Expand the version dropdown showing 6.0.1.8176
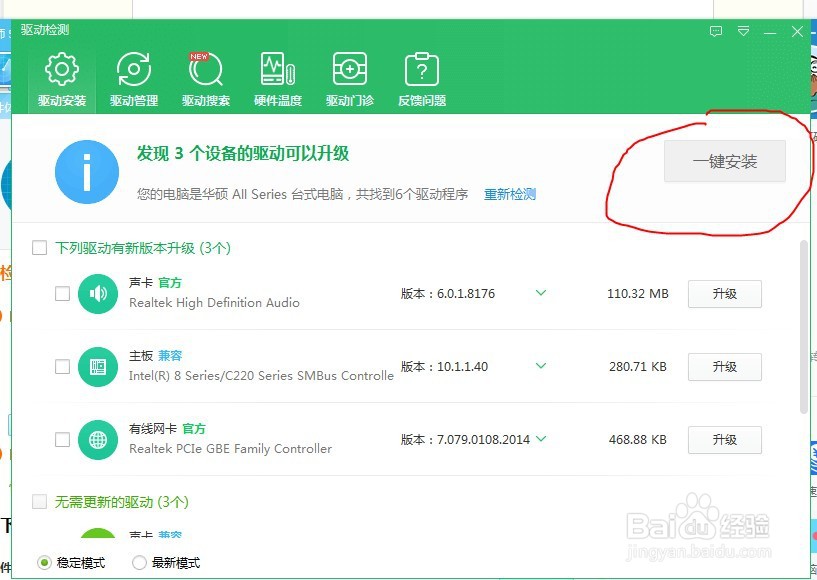Viewport: 817px width, 580px height. (x=541, y=293)
